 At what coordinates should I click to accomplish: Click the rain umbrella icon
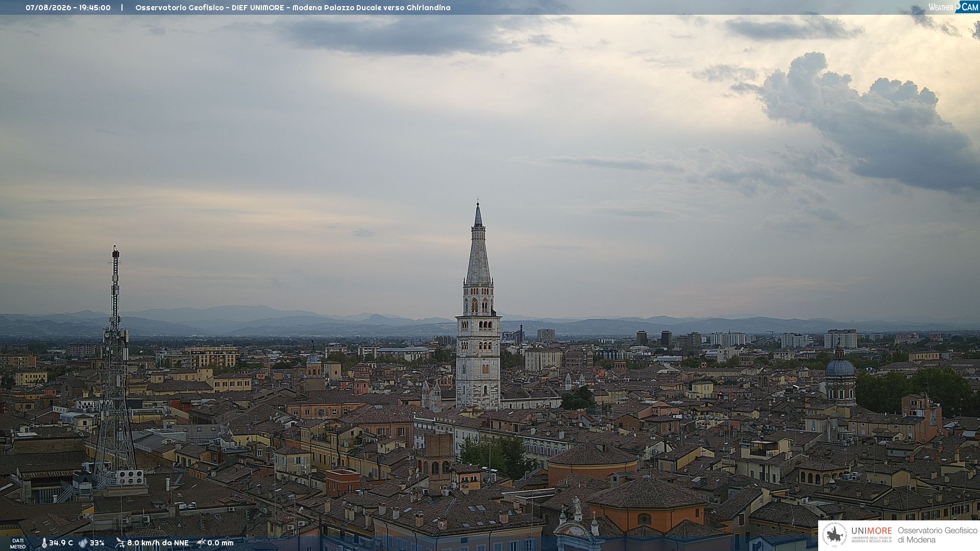click(x=201, y=543)
